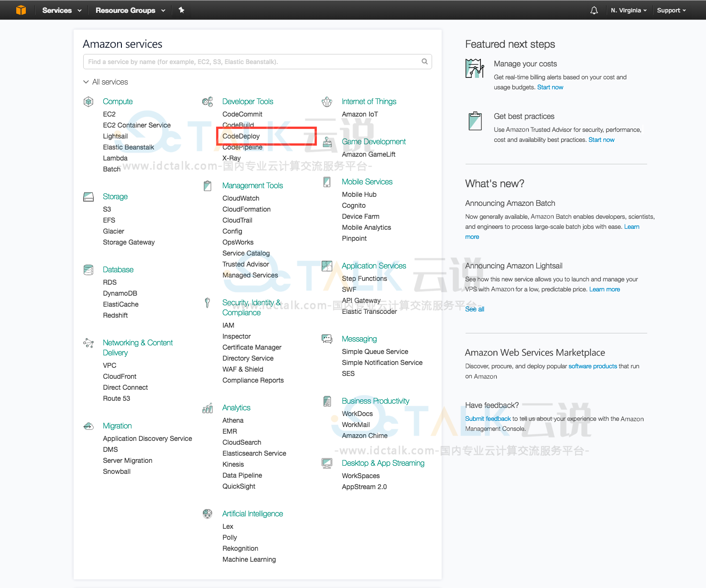Screen dimensions: 706x588
Task: Click the Analytics bar chart icon
Action: (207, 408)
